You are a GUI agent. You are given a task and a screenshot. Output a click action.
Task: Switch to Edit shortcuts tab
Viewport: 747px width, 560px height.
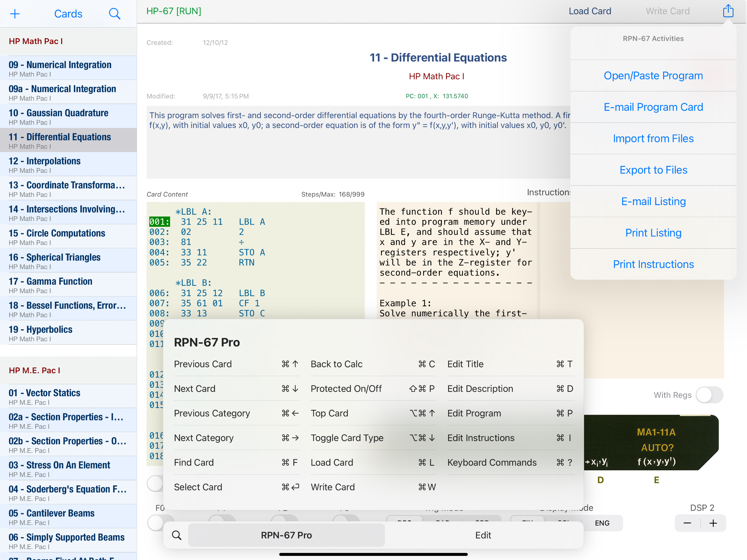483,535
